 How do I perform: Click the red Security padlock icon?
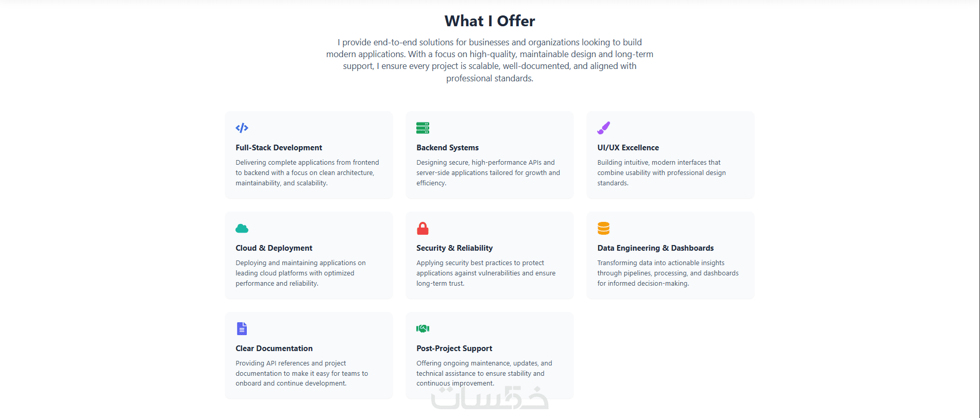(423, 228)
